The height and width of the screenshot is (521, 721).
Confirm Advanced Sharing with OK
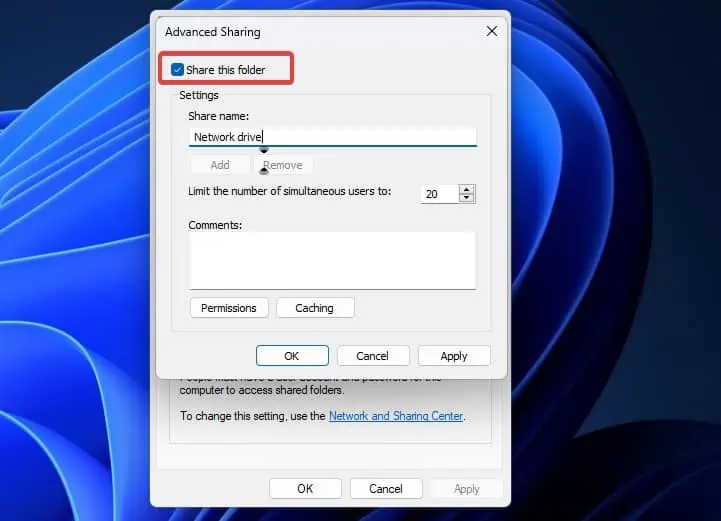pos(292,356)
